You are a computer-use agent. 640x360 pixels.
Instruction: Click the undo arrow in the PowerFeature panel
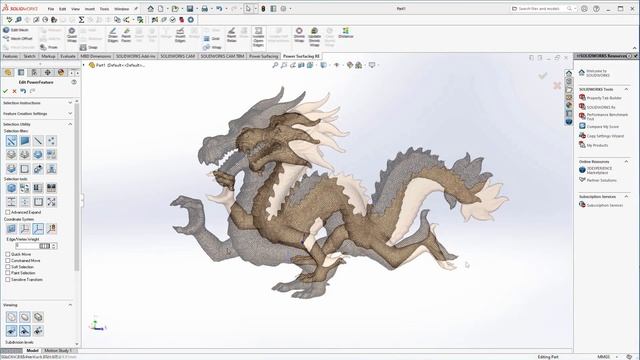pyautogui.click(x=23, y=91)
